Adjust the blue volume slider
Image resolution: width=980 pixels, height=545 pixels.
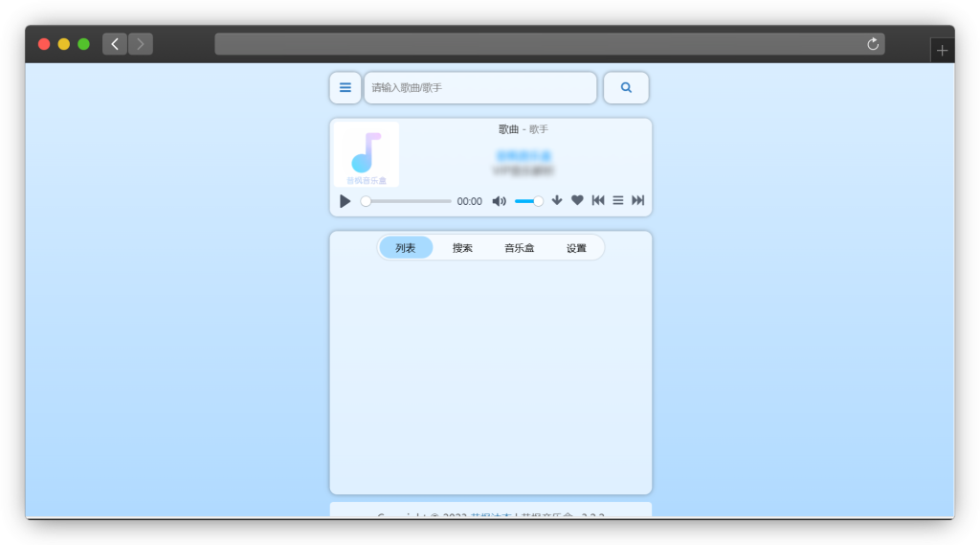click(527, 201)
